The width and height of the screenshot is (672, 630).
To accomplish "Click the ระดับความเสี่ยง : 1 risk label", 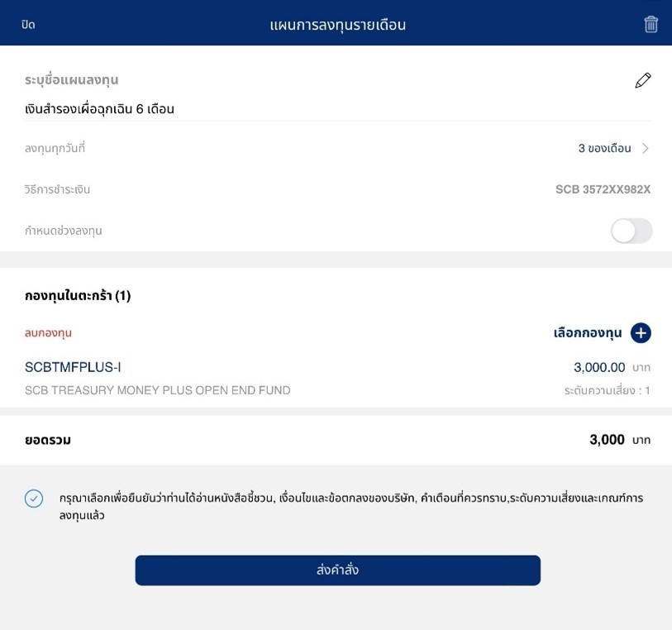I will coord(608,390).
